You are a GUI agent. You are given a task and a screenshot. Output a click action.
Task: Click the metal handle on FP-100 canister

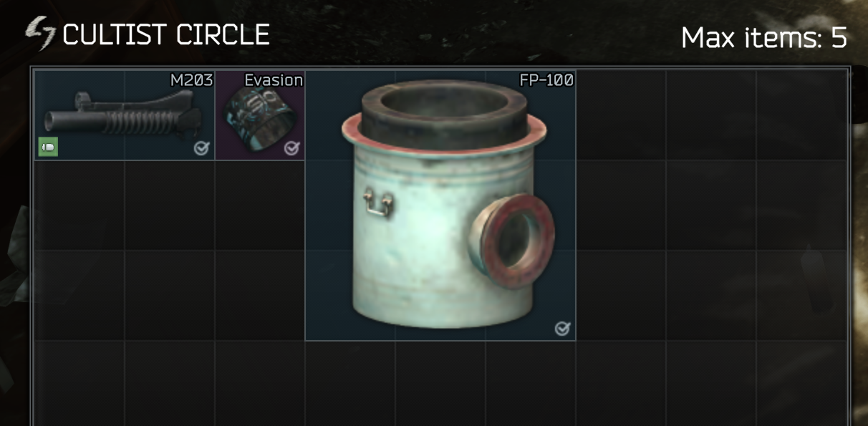(378, 203)
